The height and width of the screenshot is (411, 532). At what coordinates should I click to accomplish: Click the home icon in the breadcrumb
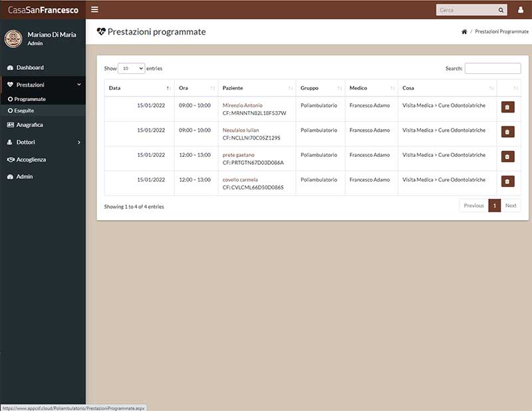coord(464,31)
